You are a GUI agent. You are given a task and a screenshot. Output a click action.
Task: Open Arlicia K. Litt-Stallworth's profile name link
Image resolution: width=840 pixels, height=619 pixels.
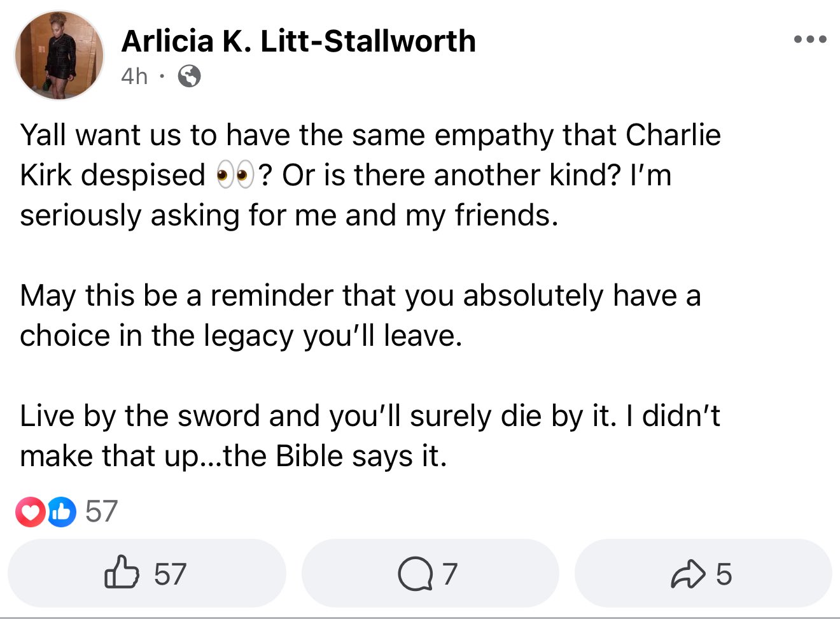[x=298, y=41]
